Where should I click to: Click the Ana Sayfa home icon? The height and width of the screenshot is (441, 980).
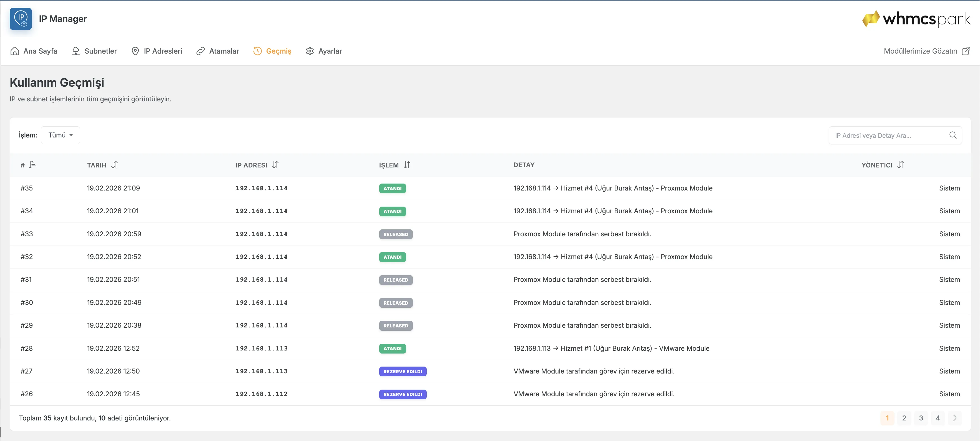click(15, 51)
